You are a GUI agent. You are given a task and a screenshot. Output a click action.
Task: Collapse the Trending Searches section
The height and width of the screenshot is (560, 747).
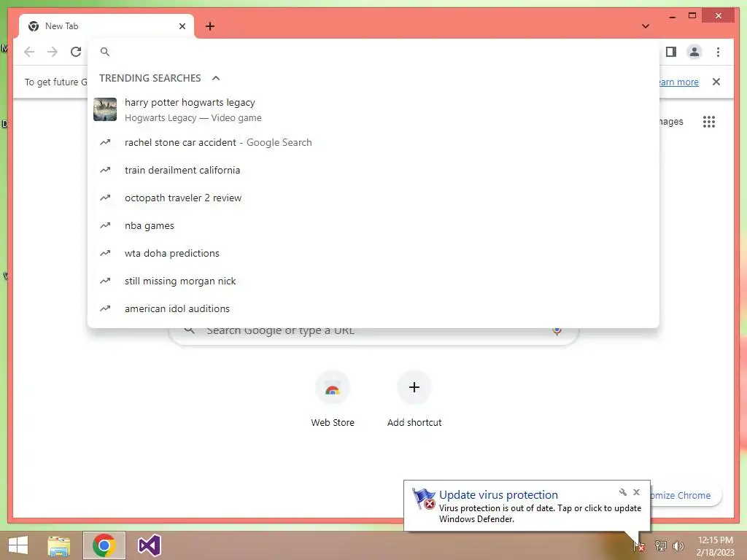click(x=216, y=78)
